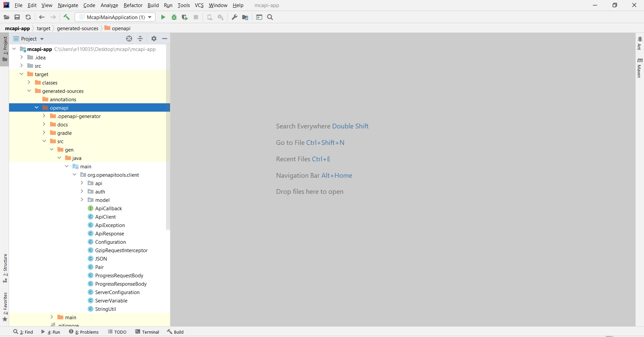Image resolution: width=644 pixels, height=337 pixels.
Task: Click generated-sources in the navigation breadcrumb
Action: click(77, 29)
